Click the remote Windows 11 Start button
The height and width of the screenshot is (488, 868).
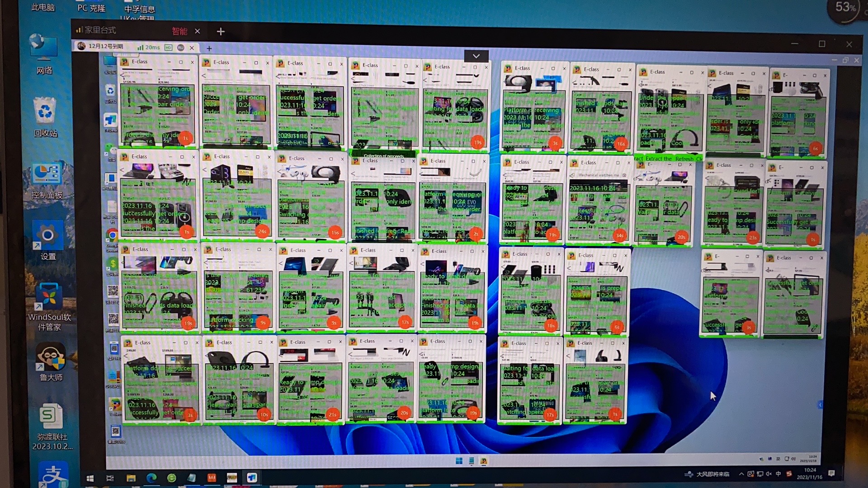pyautogui.click(x=459, y=461)
